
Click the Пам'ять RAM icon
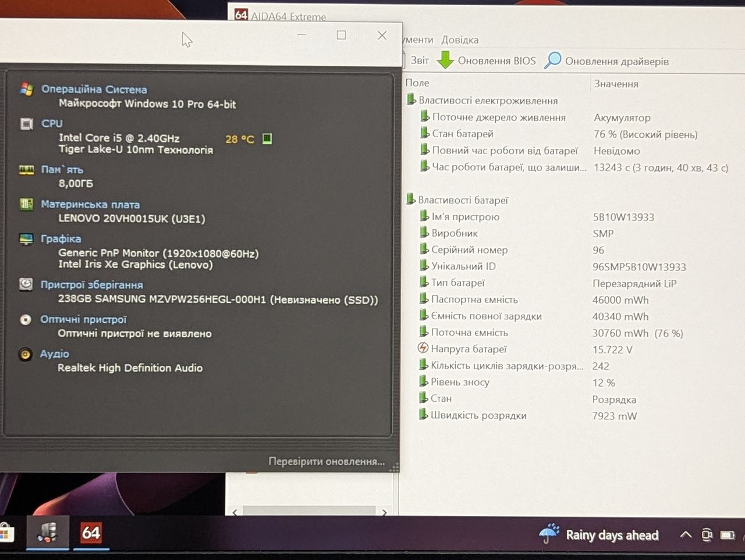(x=26, y=170)
